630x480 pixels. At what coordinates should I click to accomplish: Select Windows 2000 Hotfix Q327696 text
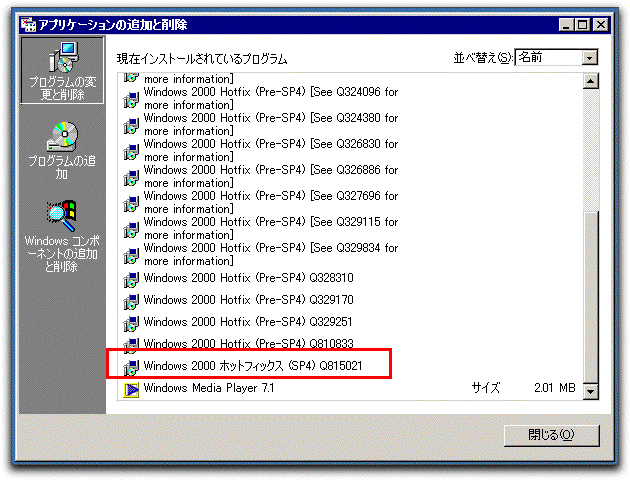point(271,202)
